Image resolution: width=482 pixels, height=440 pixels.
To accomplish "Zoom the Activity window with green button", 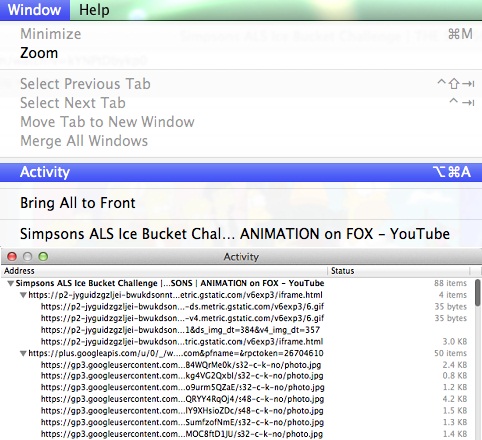I will pos(43,256).
